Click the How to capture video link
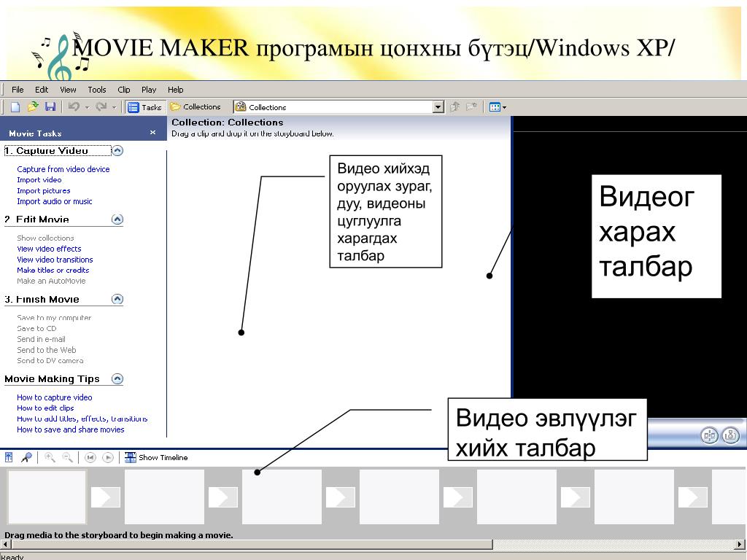Screen dimensions: 747x560 pos(54,397)
